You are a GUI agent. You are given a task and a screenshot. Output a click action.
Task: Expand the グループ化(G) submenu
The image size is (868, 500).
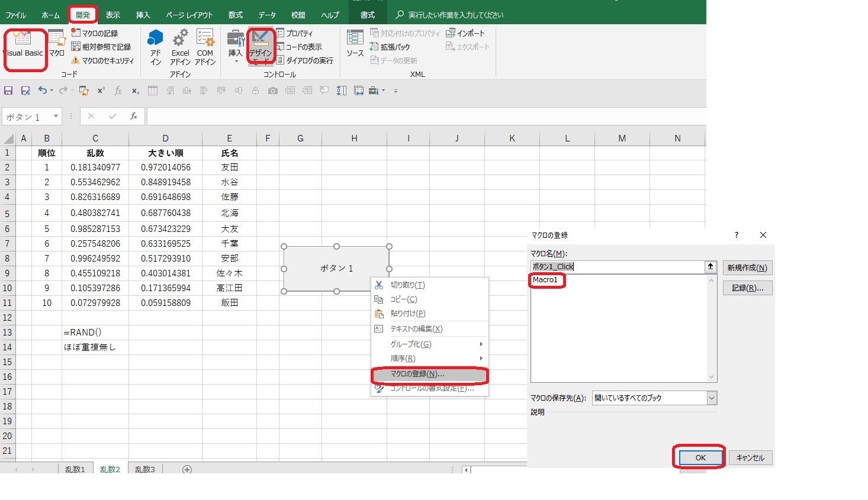pyautogui.click(x=430, y=344)
